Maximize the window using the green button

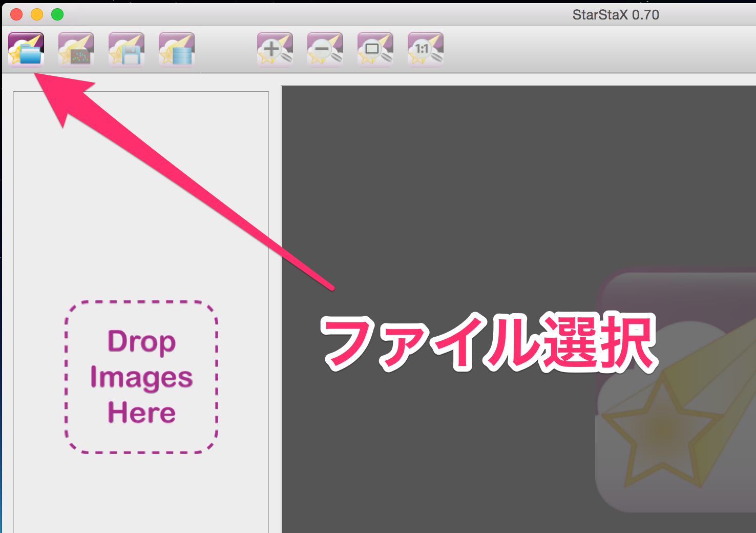57,14
